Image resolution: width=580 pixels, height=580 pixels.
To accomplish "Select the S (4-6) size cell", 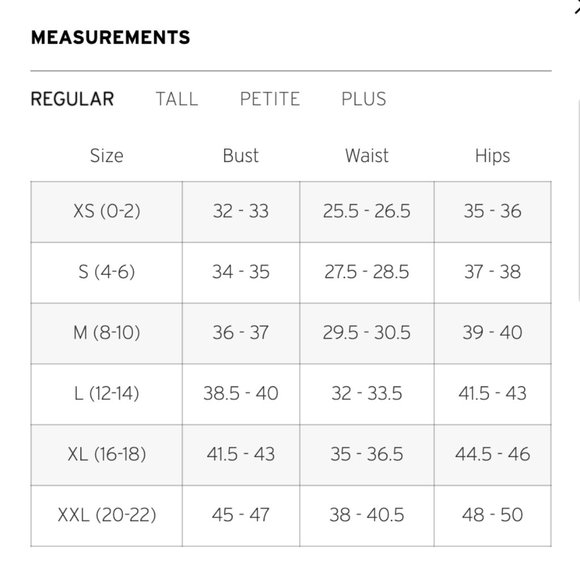I will [x=107, y=273].
